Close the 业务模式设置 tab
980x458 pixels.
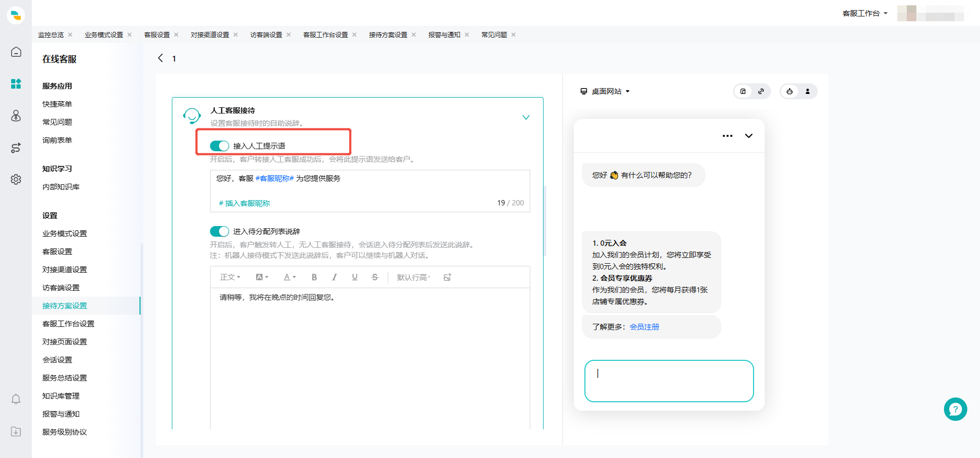[129, 34]
